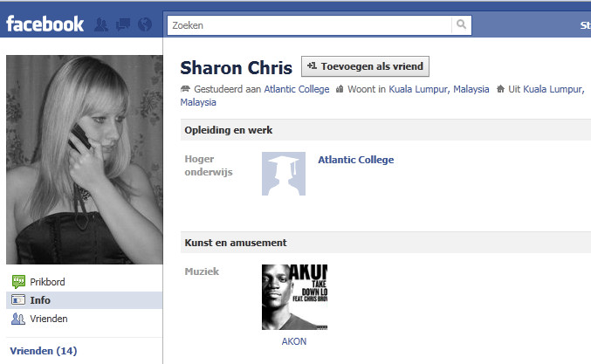Click Woont in Kuala Lumpur, Malaysia link
The height and width of the screenshot is (364, 591).
pyautogui.click(x=439, y=89)
